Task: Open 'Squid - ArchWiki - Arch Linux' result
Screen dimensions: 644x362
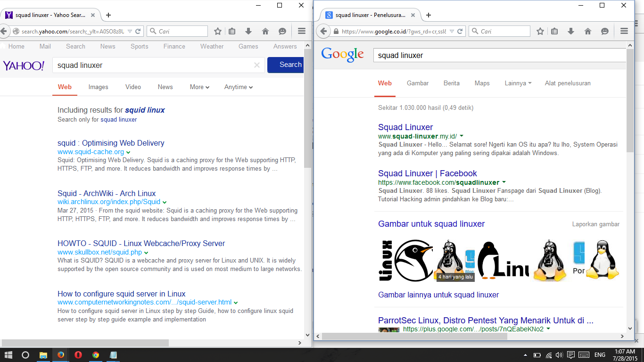Action: [x=107, y=194]
